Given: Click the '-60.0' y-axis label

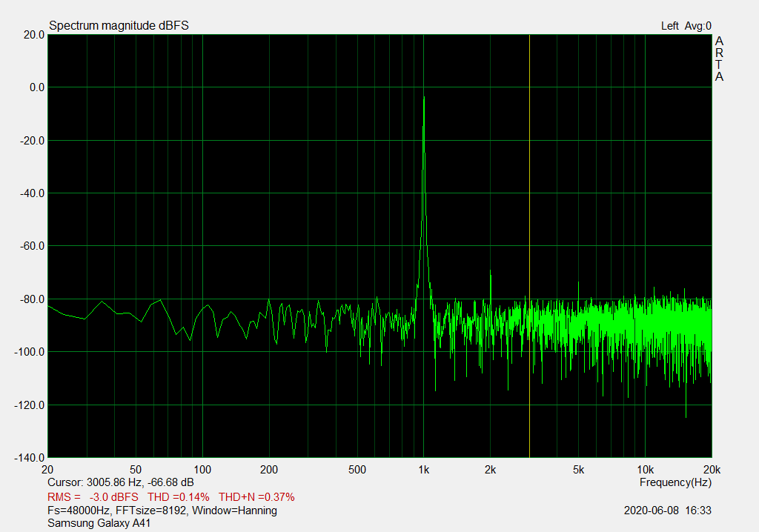Looking at the screenshot, I should tap(32, 247).
